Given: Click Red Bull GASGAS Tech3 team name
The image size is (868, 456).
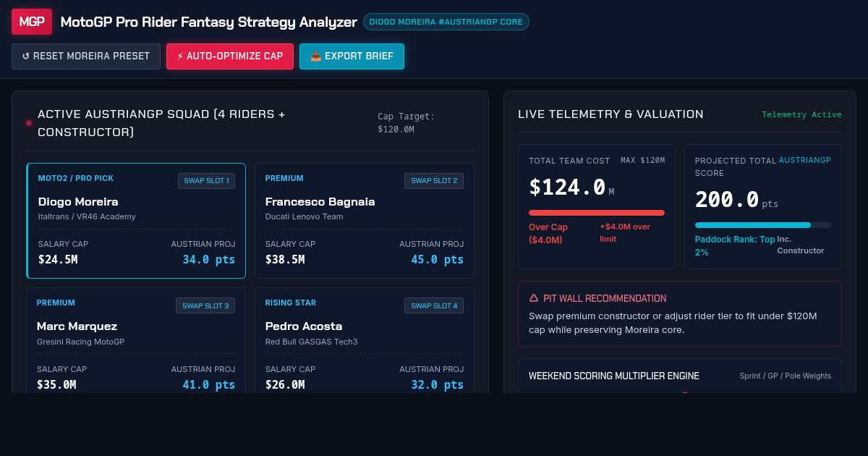Looking at the screenshot, I should tap(312, 342).
